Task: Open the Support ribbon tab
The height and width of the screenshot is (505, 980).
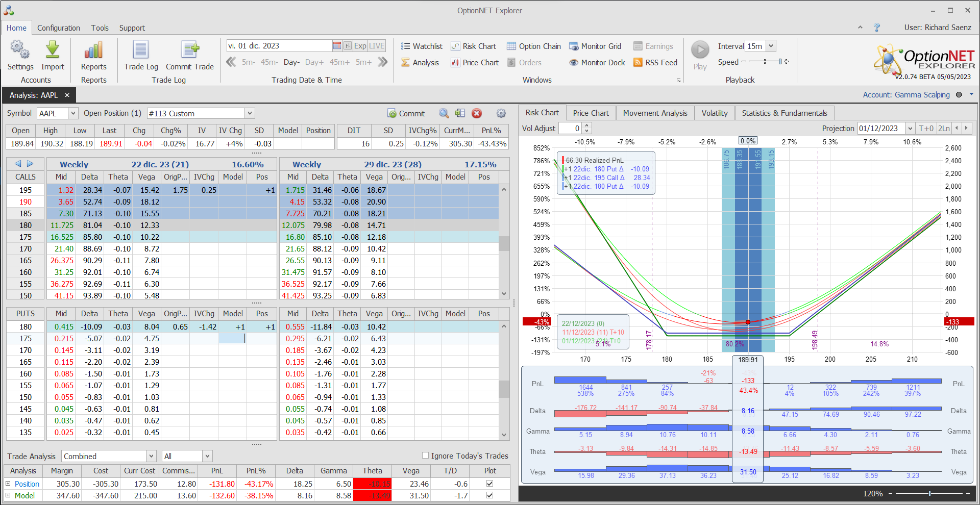Action: 132,28
